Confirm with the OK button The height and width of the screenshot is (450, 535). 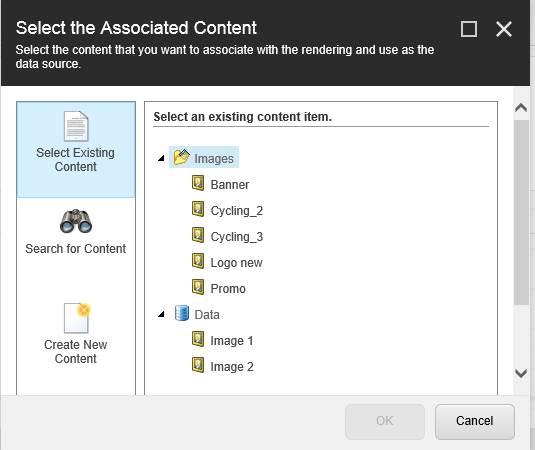[x=385, y=422]
